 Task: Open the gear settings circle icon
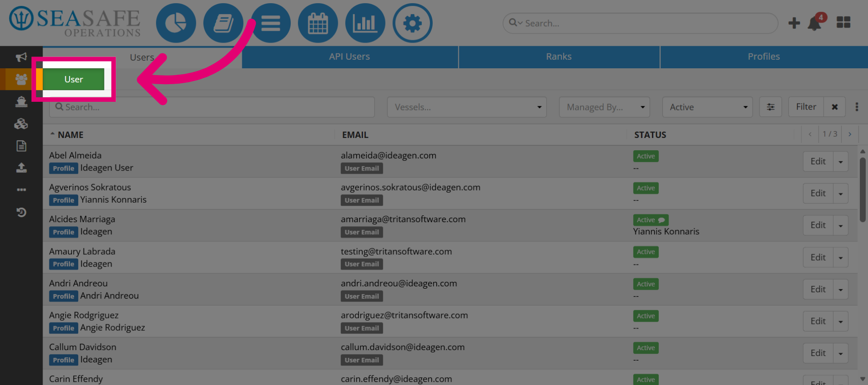coord(412,23)
